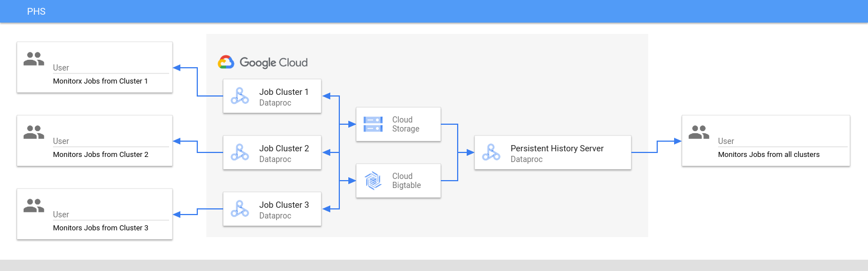Image resolution: width=868 pixels, height=271 pixels.
Task: Click the Cluster 3 user group icon
Action: pyautogui.click(x=34, y=206)
